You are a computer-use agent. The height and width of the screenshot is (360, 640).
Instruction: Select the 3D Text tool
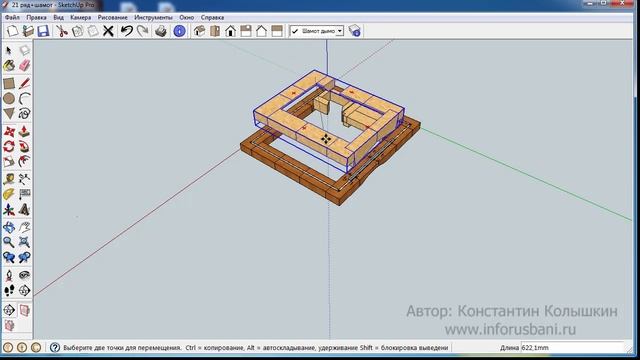point(24,210)
